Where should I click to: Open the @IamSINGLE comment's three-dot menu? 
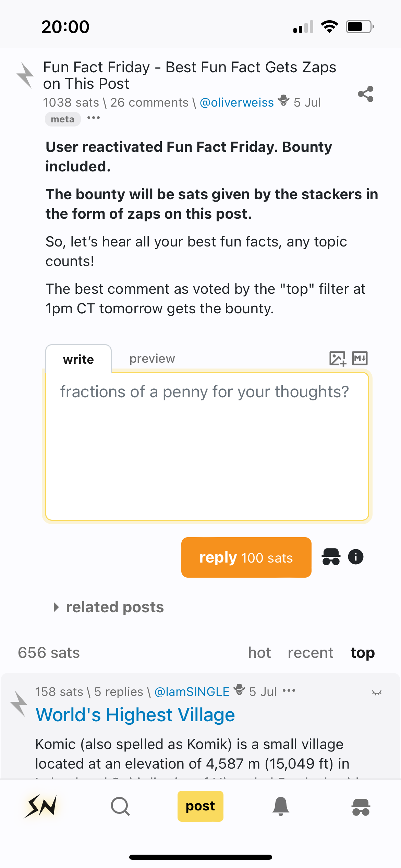[289, 691]
